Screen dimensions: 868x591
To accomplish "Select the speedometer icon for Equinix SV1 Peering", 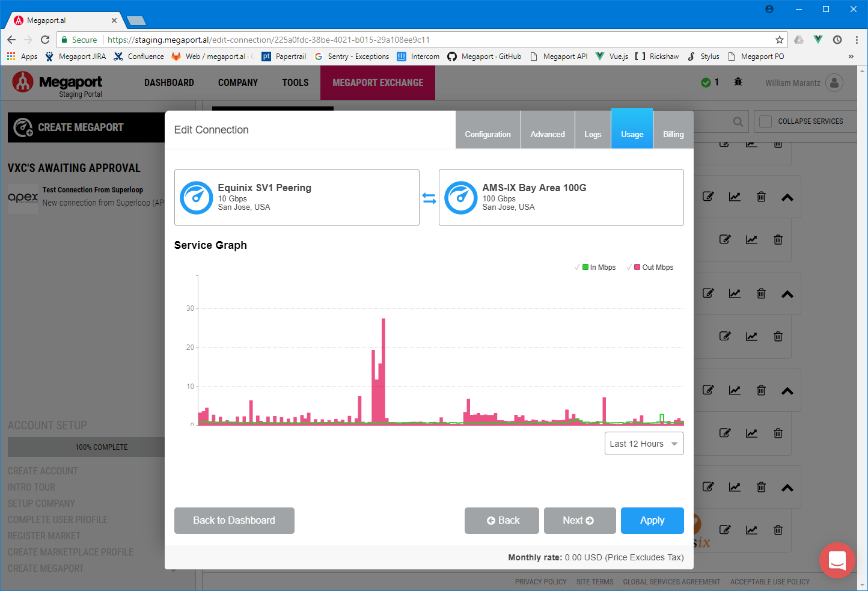I will pyautogui.click(x=196, y=197).
